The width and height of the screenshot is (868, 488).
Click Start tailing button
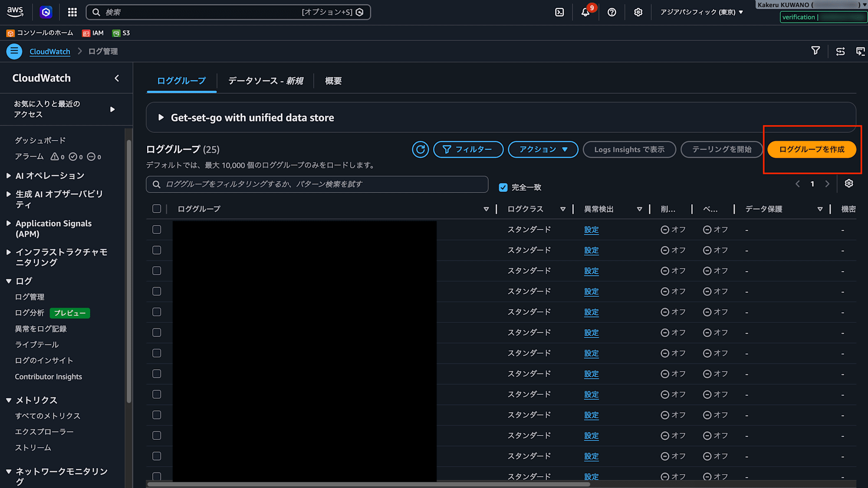click(x=721, y=149)
